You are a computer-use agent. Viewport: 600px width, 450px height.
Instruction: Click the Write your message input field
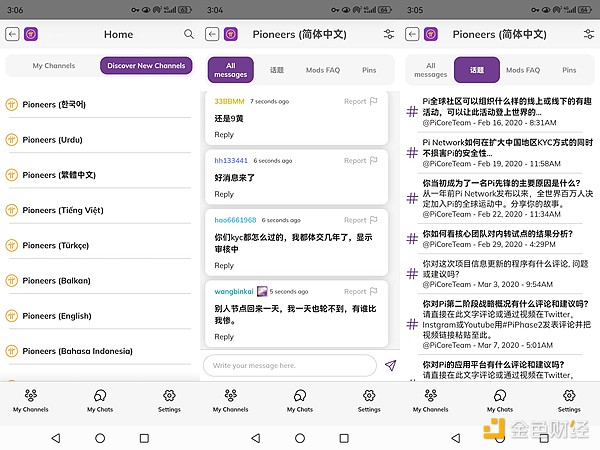click(x=290, y=366)
